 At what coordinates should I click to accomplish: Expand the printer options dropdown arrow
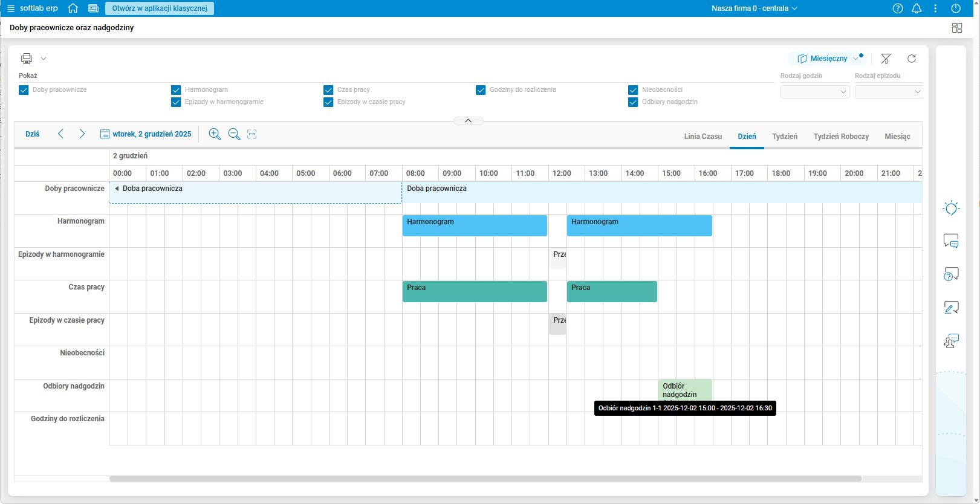pos(44,59)
